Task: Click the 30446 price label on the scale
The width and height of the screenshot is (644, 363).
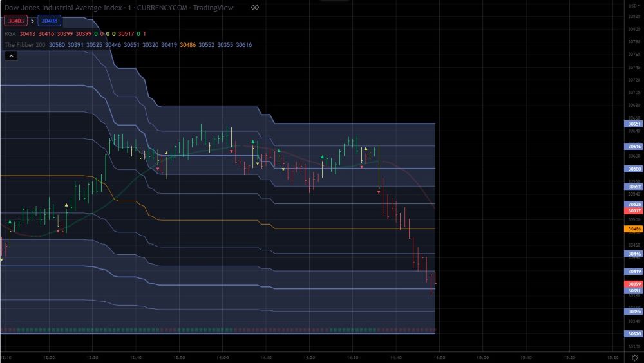Action: point(634,254)
